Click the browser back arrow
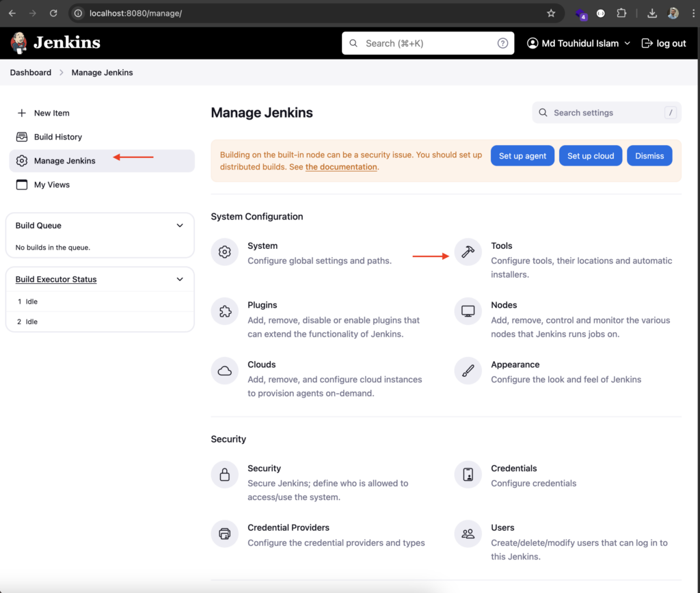Image resolution: width=700 pixels, height=593 pixels. pyautogui.click(x=12, y=14)
